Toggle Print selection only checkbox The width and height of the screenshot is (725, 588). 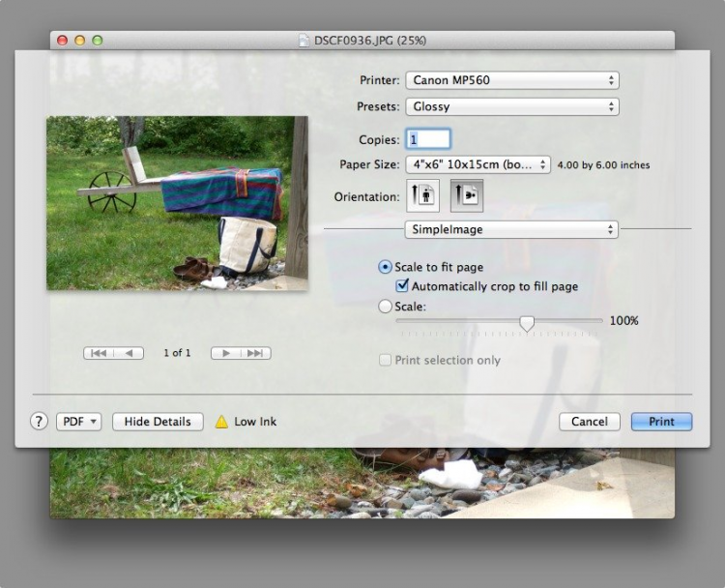[385, 360]
